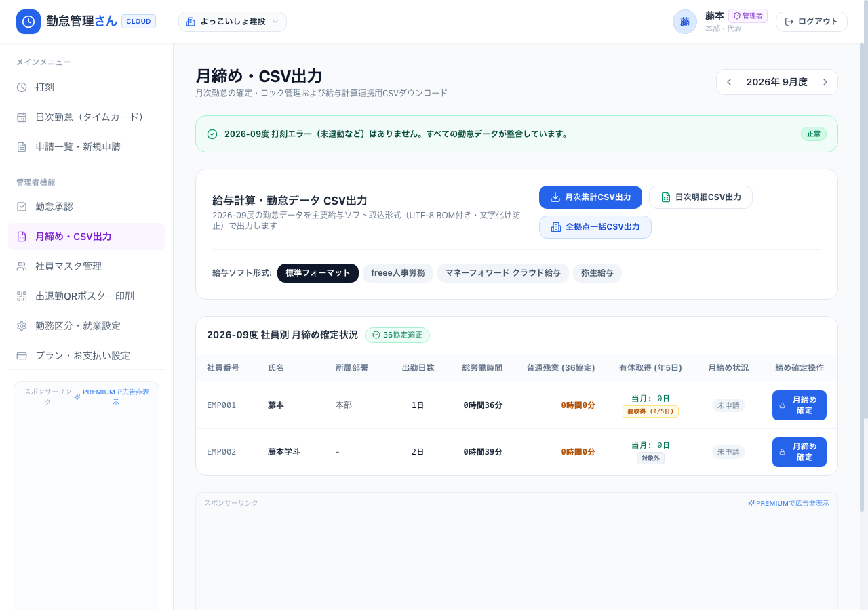Screen dimensions: 868x610
Task: Click the clock app logo icon
Action: tap(28, 22)
